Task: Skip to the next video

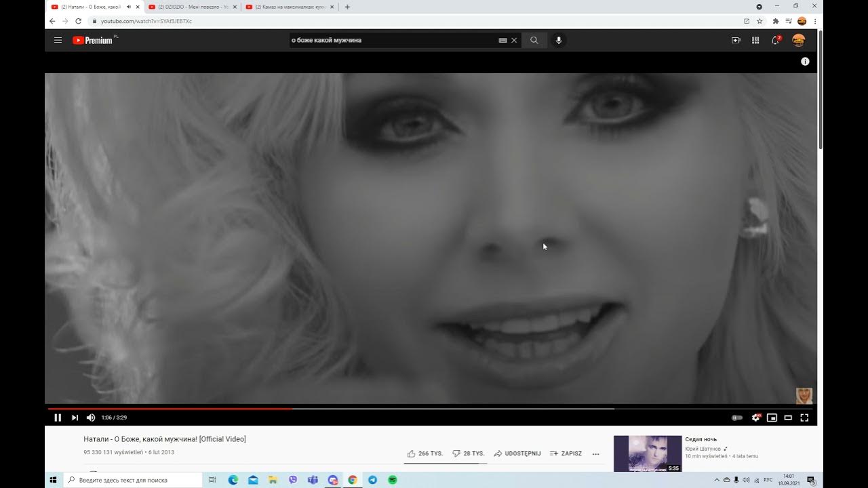Action: (75, 418)
